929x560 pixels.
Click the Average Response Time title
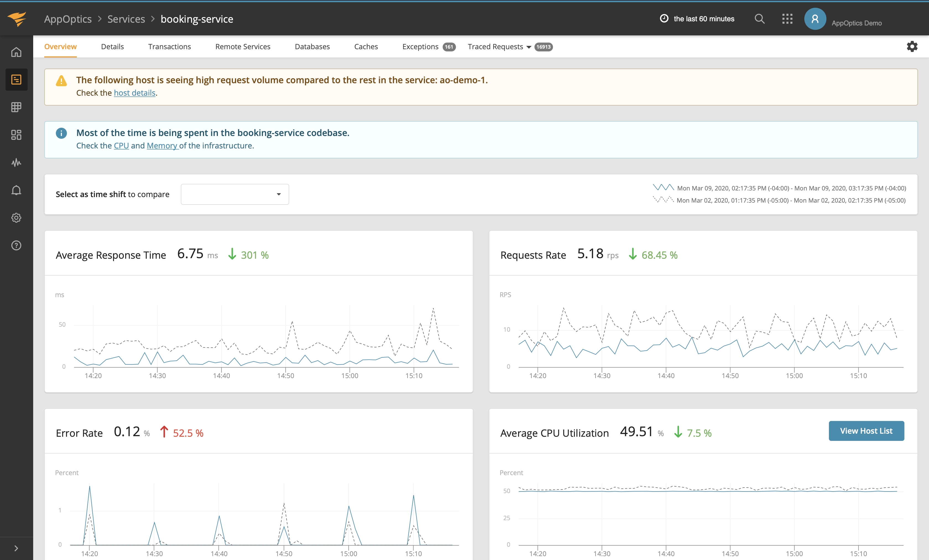(x=111, y=255)
